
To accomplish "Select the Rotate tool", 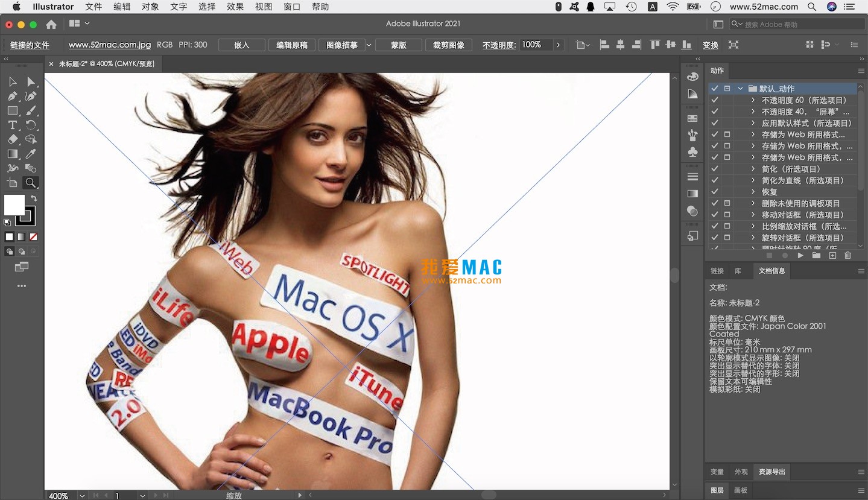I will pyautogui.click(x=31, y=125).
